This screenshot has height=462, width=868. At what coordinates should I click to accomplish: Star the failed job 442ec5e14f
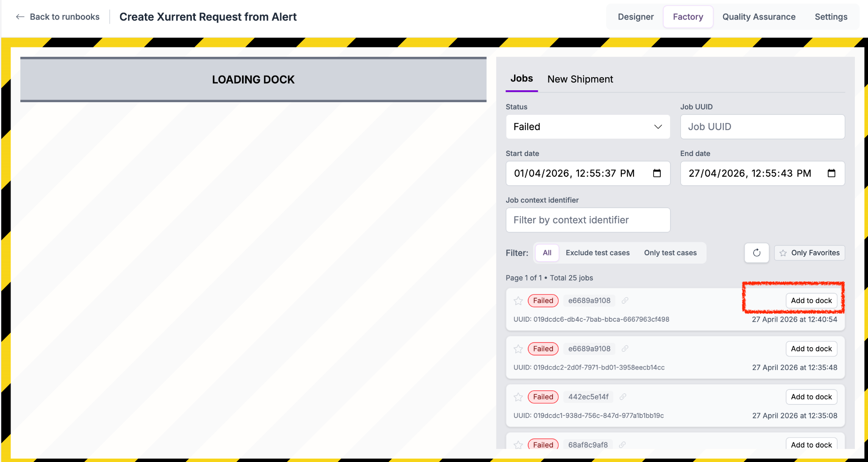(x=518, y=397)
